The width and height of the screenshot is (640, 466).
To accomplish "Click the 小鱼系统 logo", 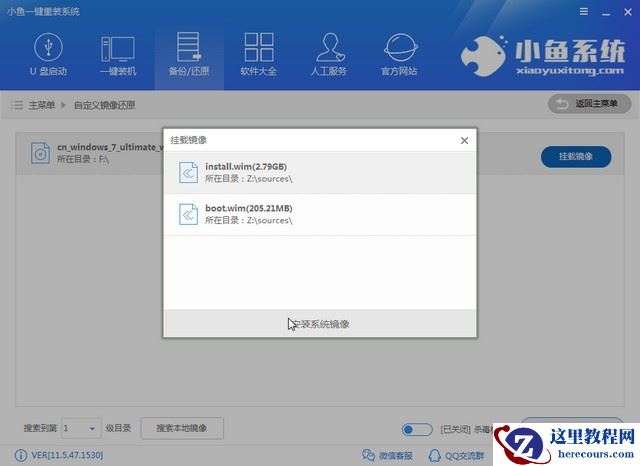I will (x=543, y=56).
